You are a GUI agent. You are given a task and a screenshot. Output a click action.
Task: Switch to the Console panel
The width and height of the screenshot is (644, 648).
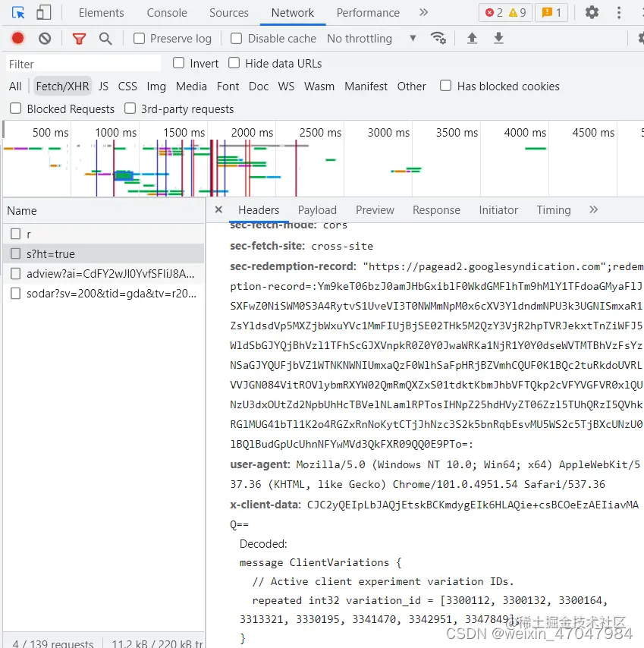tap(167, 13)
